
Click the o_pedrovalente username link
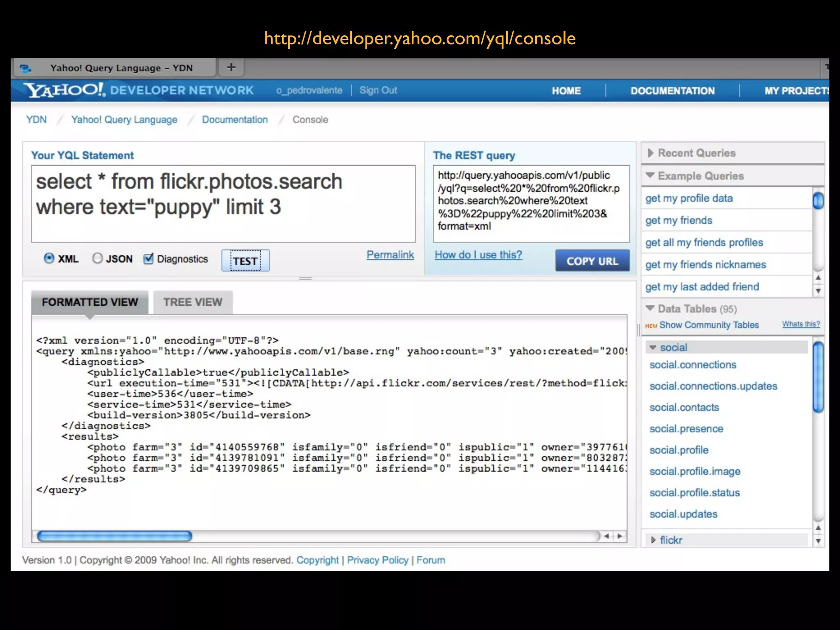click(309, 90)
